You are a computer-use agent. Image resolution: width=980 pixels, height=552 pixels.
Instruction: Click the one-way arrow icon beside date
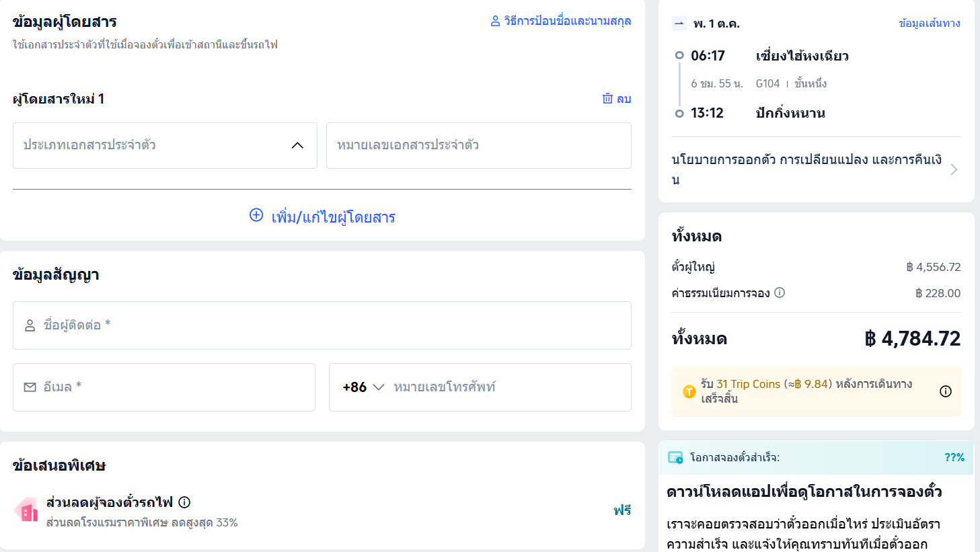coord(679,24)
